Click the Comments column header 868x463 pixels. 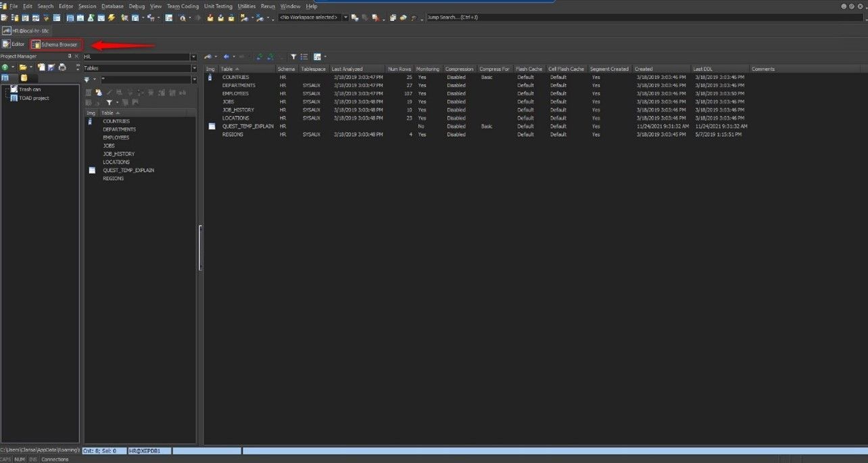(763, 69)
